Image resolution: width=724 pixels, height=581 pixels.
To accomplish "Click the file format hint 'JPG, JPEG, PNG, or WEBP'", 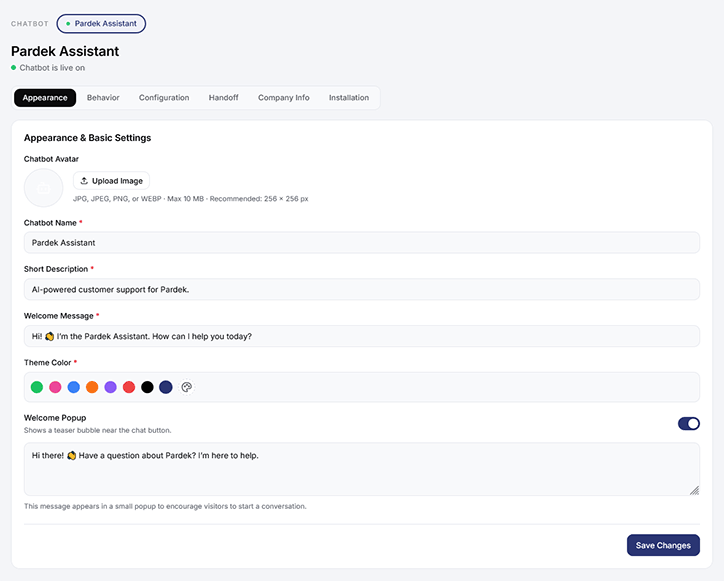I will click(x=117, y=199).
